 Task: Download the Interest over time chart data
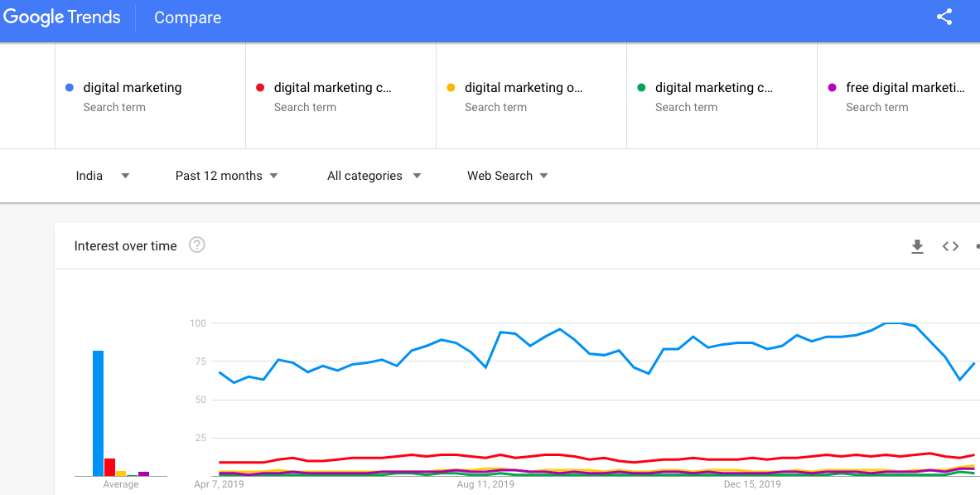click(x=917, y=246)
